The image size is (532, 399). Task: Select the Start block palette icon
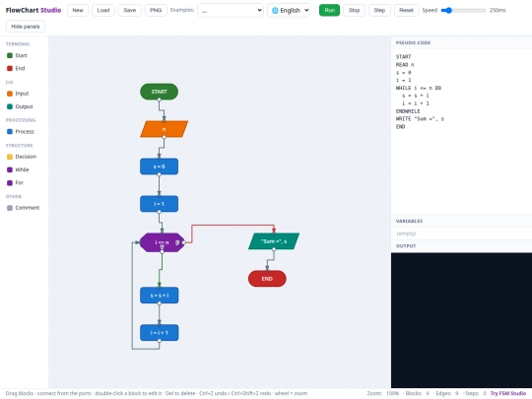point(10,55)
